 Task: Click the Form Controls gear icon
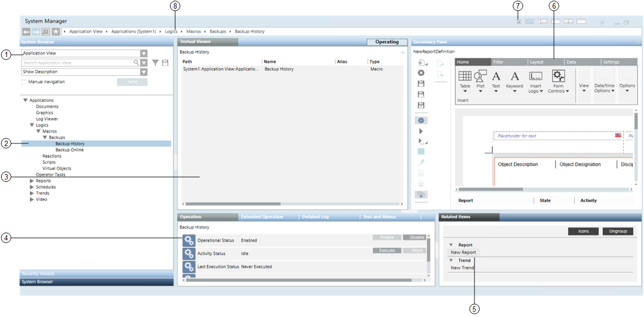tap(558, 76)
